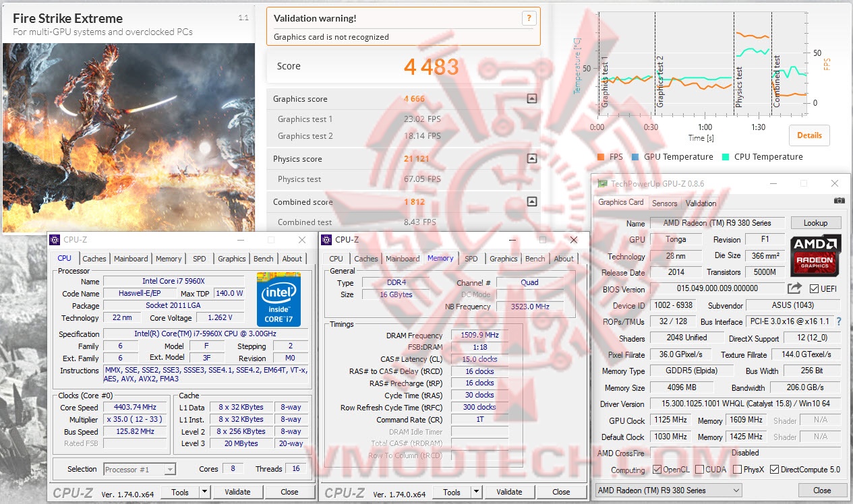The height and width of the screenshot is (504, 853).
Task: Close GPU-Z using the Close button
Action: pos(822,491)
